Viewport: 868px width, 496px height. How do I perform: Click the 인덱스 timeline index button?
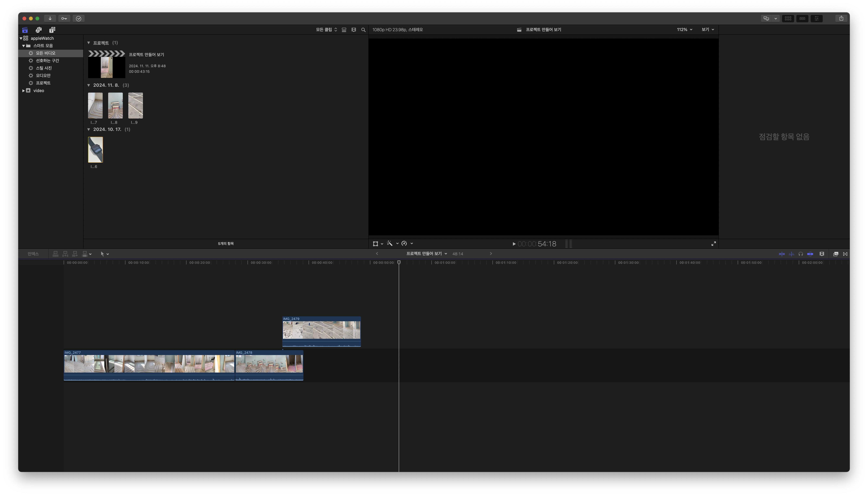tap(33, 254)
